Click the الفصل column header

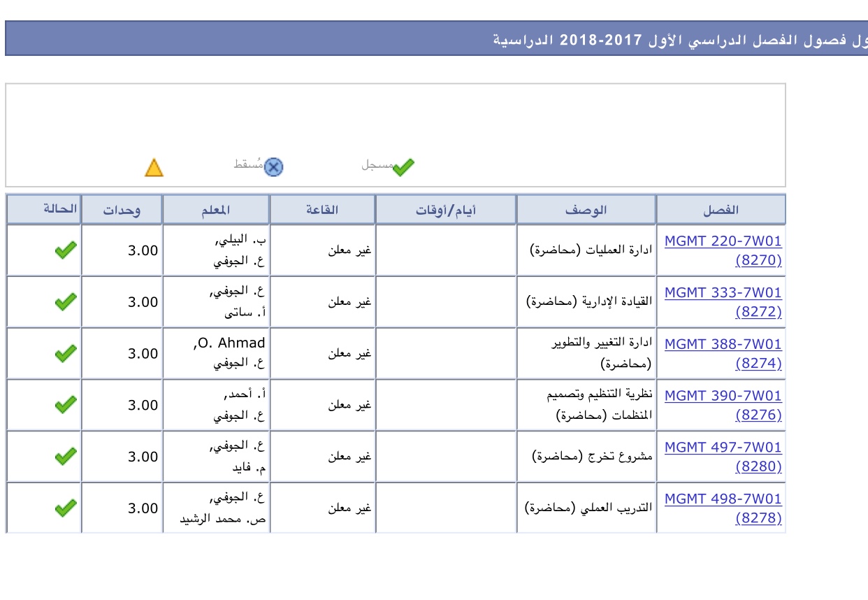coord(721,209)
